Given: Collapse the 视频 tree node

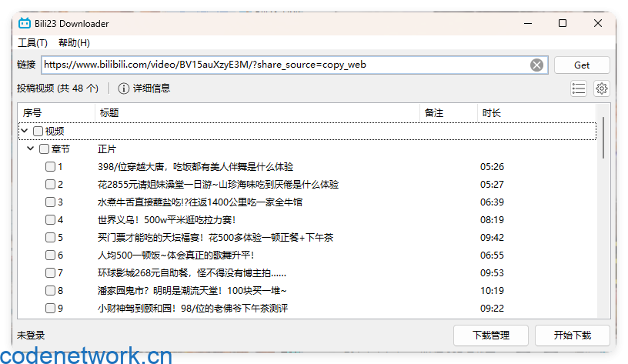Looking at the screenshot, I should 25,131.
